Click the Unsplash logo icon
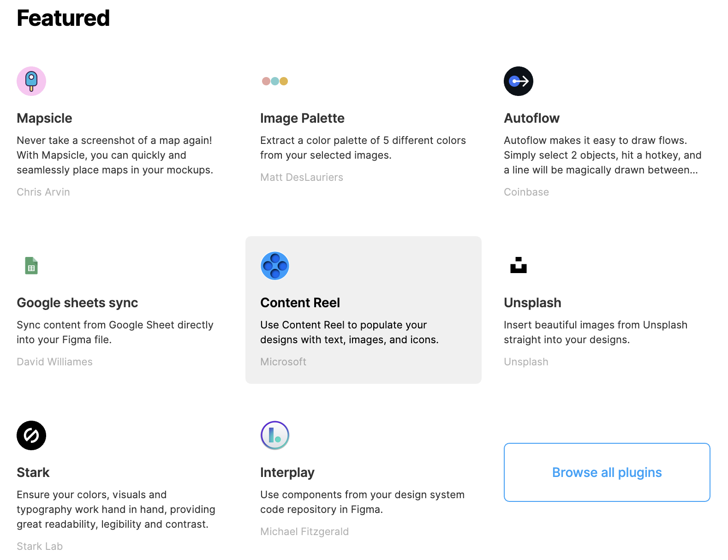 coord(519,265)
